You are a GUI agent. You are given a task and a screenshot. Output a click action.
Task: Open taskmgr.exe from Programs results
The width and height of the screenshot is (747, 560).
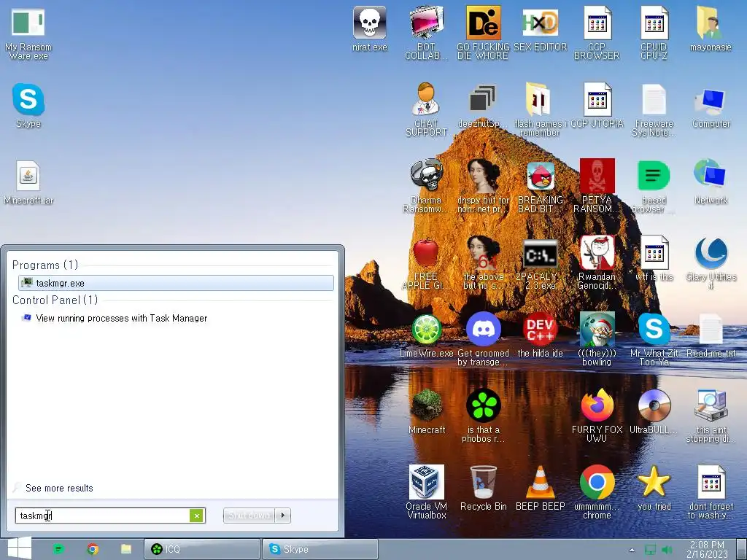pos(176,283)
